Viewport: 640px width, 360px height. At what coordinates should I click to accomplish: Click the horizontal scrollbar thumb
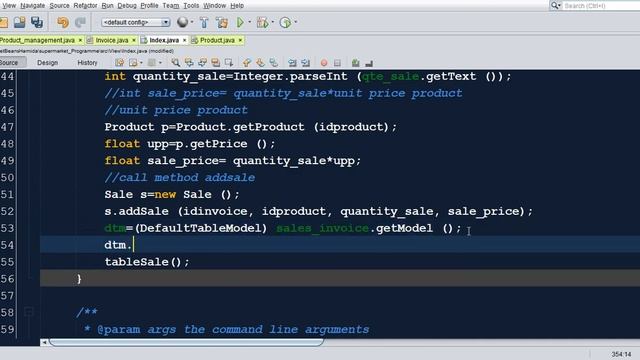187,342
